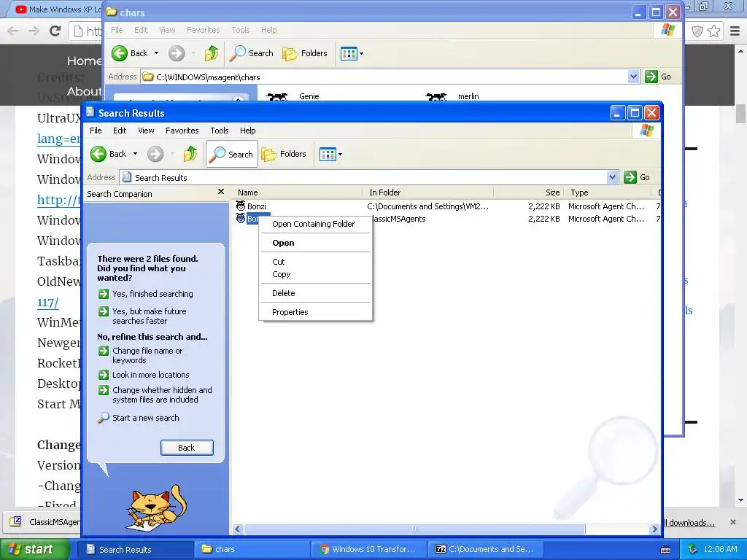Open Help menu in Search Results
747x560 pixels.
click(247, 131)
